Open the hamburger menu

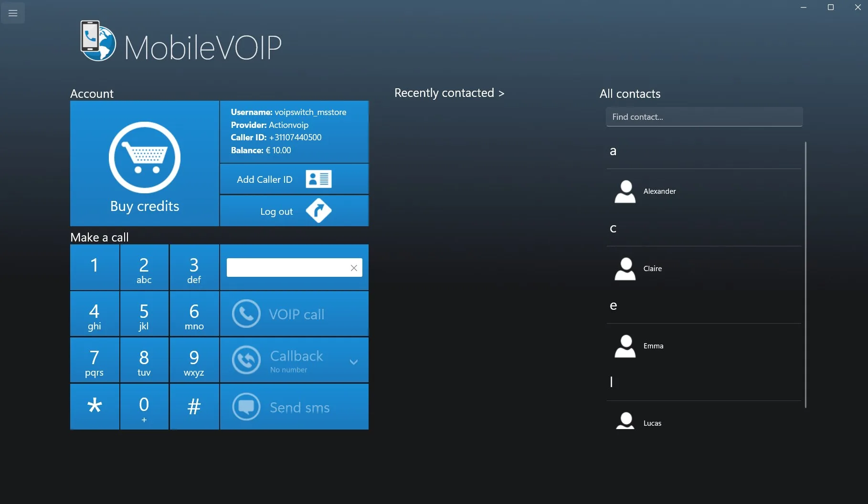click(x=13, y=13)
